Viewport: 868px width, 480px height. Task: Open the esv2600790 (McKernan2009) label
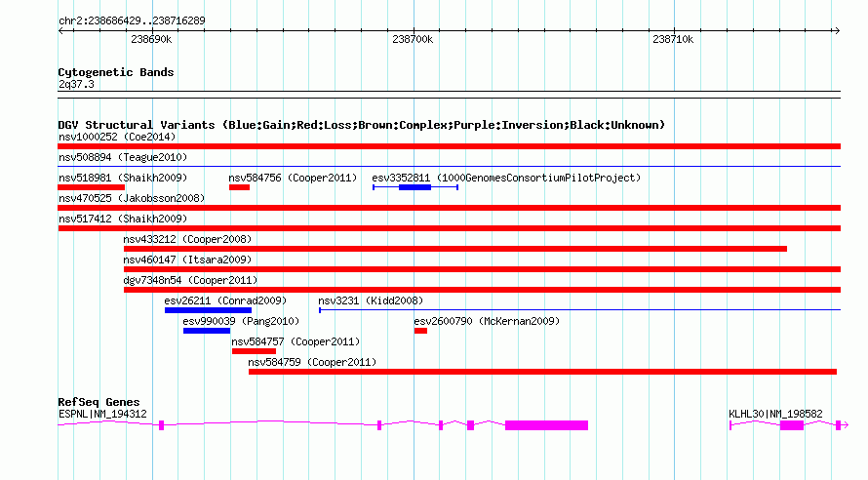click(x=487, y=321)
